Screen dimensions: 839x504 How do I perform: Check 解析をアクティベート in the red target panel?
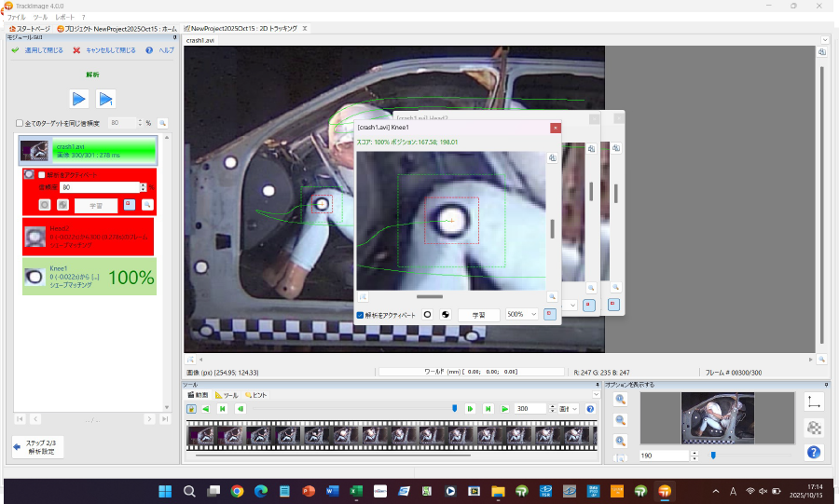click(41, 174)
